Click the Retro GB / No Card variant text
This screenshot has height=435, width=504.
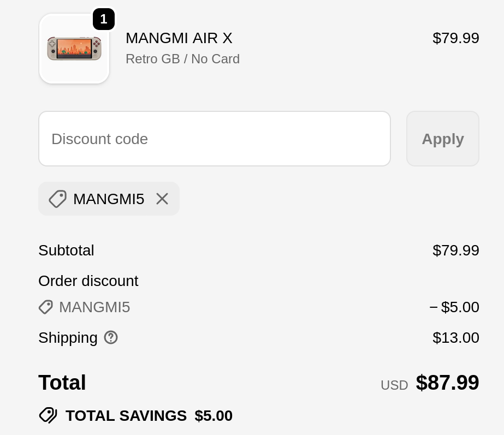pos(182,59)
